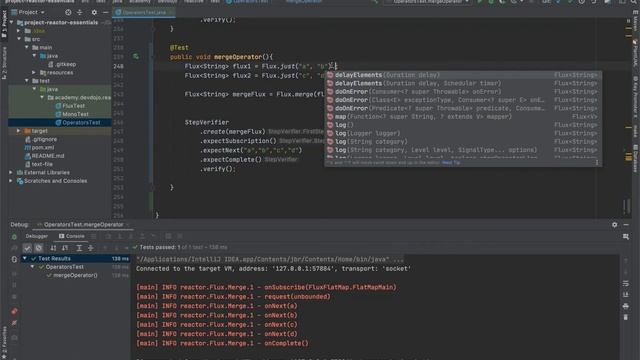Click the toggle auto-test icon in debug sidebar

(x=14, y=259)
